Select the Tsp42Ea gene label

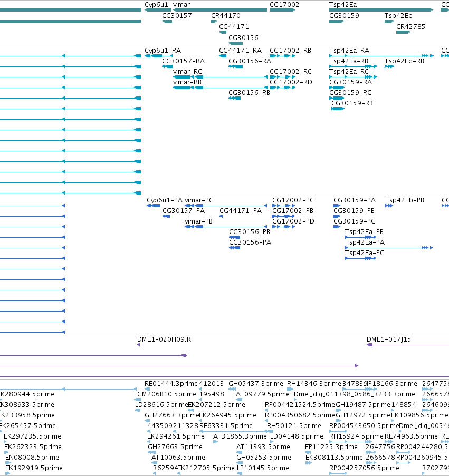[x=343, y=5]
